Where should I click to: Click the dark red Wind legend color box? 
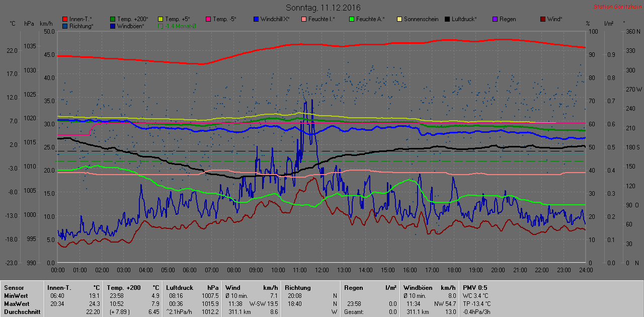(x=543, y=19)
